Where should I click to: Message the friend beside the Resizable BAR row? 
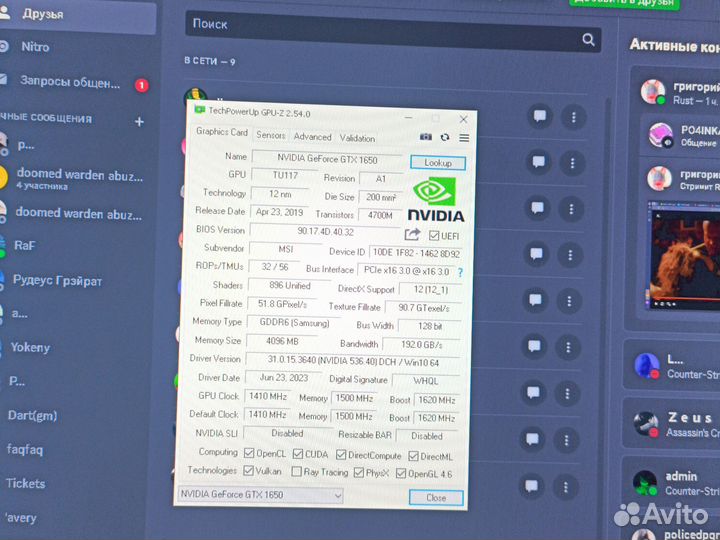coord(532,439)
